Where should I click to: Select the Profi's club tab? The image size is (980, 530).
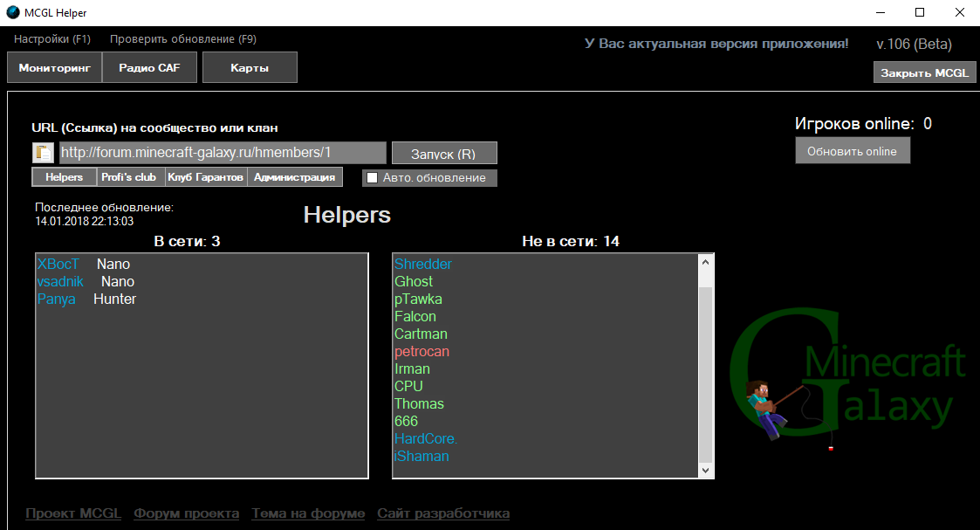tap(129, 177)
